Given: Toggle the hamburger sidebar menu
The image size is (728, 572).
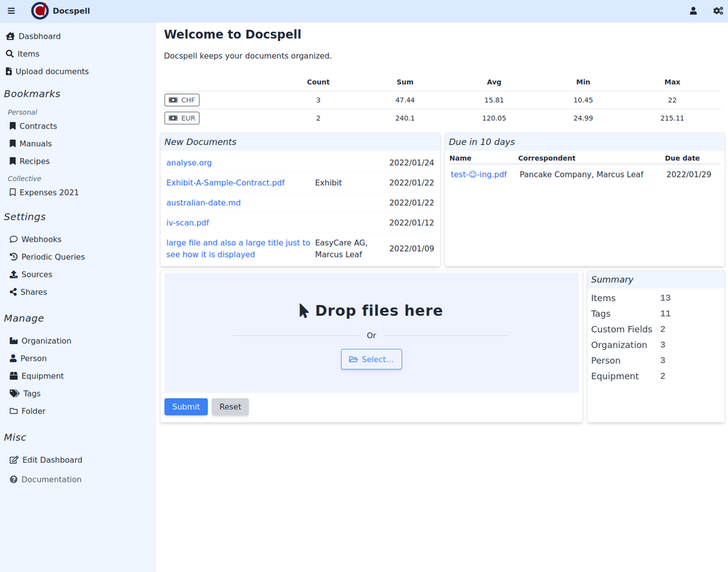Looking at the screenshot, I should [11, 11].
